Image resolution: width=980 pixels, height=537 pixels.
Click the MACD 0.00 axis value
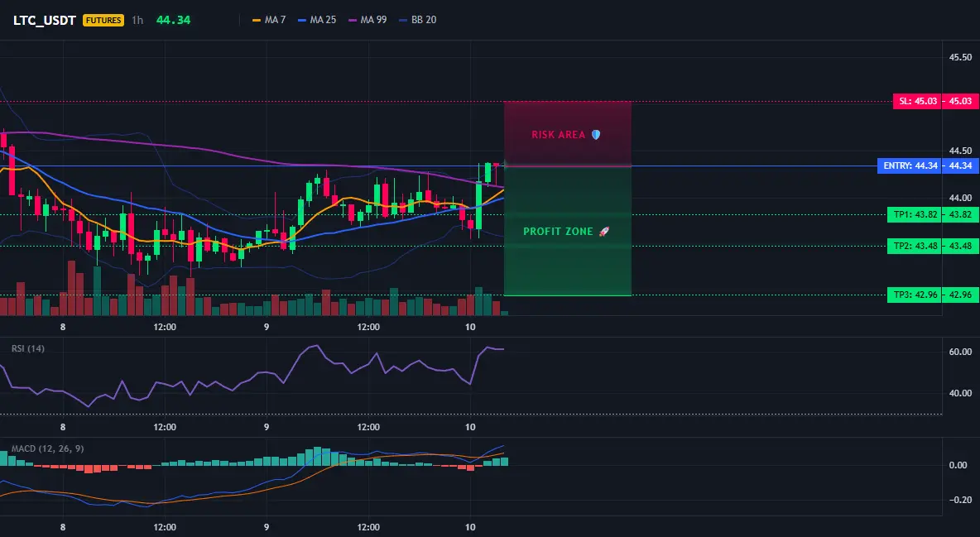(958, 465)
